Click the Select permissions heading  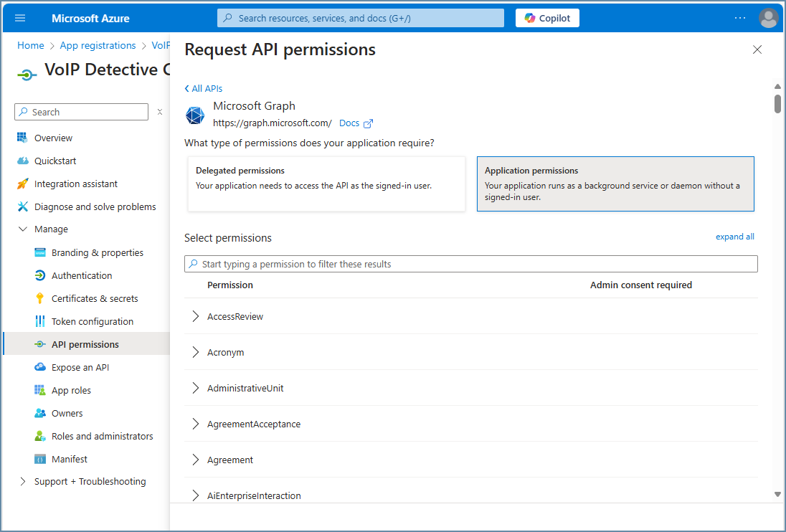click(227, 238)
